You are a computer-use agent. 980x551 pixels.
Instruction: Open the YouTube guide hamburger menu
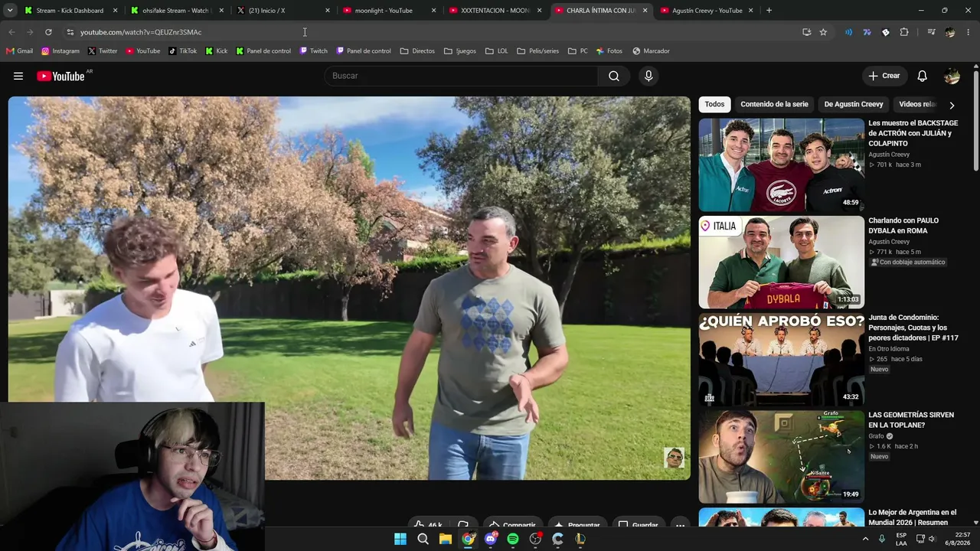[18, 76]
